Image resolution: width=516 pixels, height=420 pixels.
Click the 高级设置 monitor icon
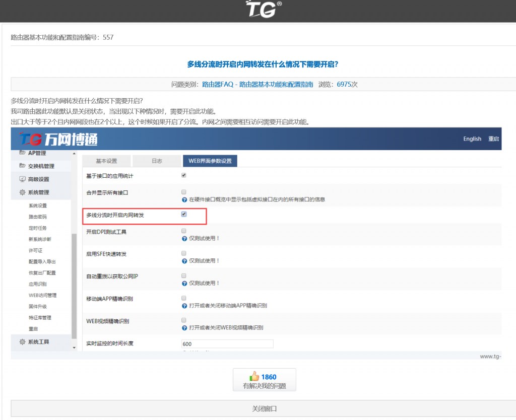(x=22, y=179)
